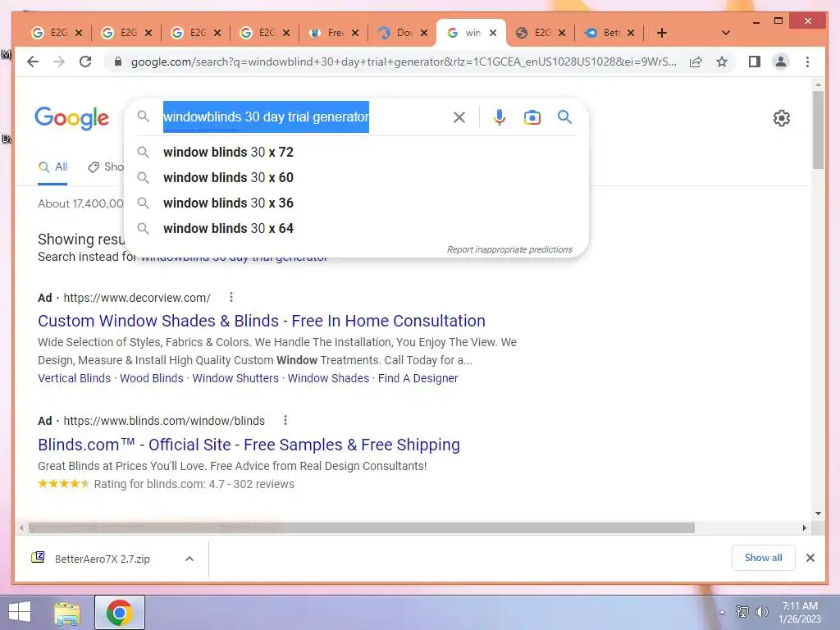The height and width of the screenshot is (630, 840).
Task: Open Custom Window Shades & Blinds ad
Action: click(262, 321)
